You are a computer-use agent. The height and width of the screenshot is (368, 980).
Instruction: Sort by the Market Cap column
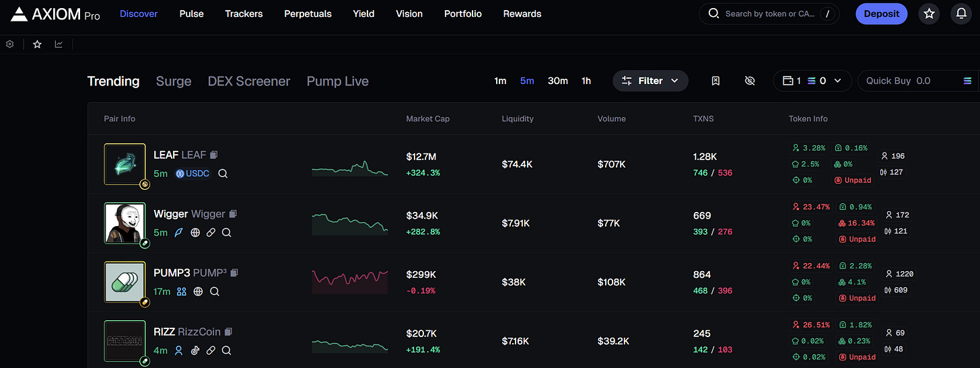pos(428,118)
